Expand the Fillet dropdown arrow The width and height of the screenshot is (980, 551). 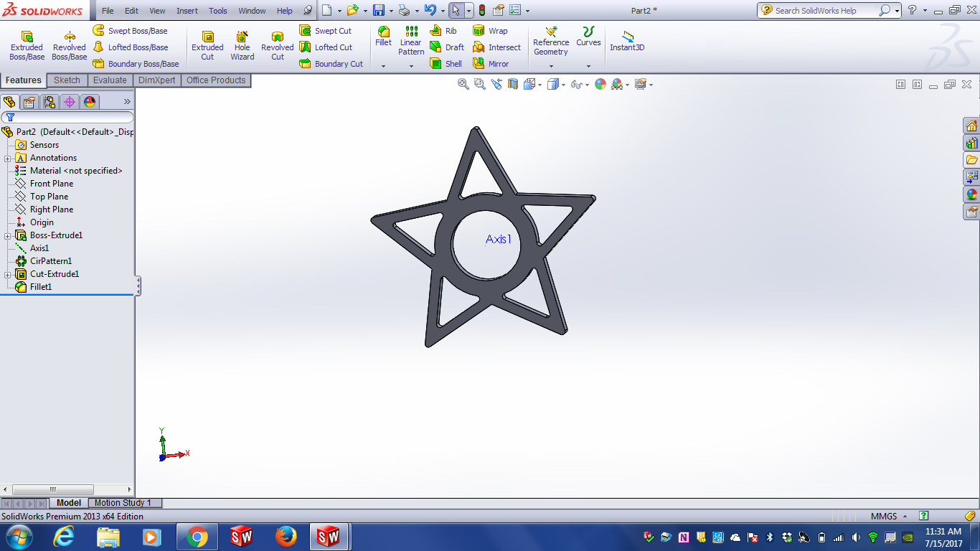click(x=383, y=66)
